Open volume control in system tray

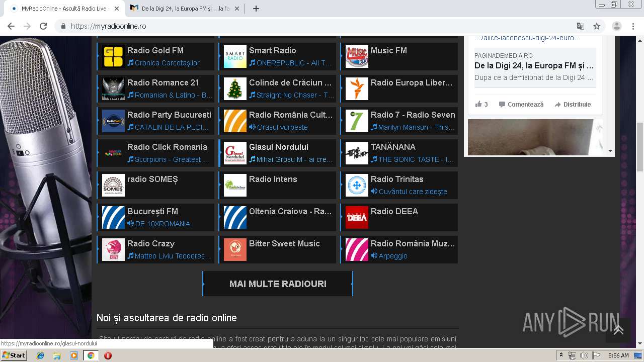584,355
